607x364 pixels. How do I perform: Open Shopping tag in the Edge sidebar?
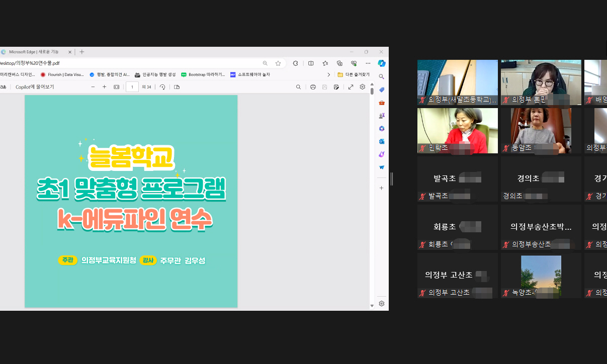(x=382, y=89)
